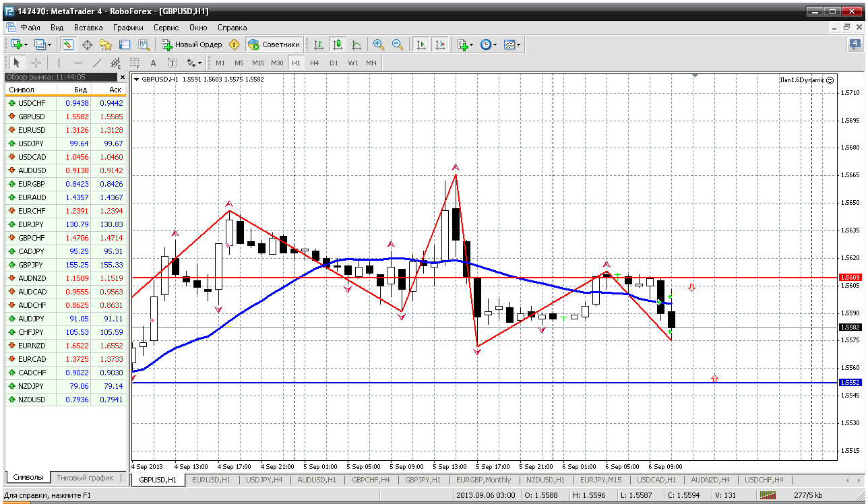The width and height of the screenshot is (868, 504).
Task: Switch timeframe to MN
Action: 371,63
